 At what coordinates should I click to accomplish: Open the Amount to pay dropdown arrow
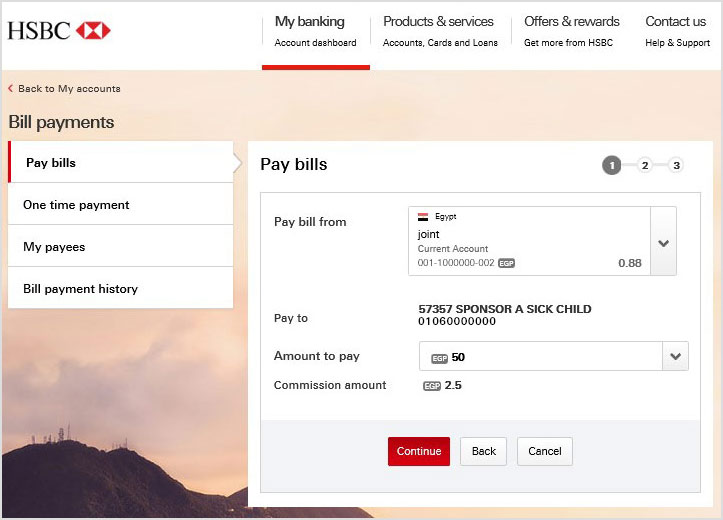676,357
